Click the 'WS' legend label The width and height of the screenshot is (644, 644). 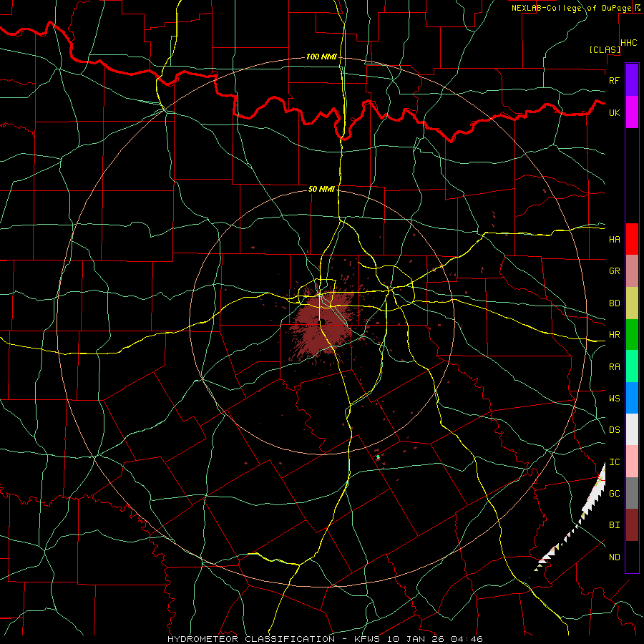(x=614, y=399)
